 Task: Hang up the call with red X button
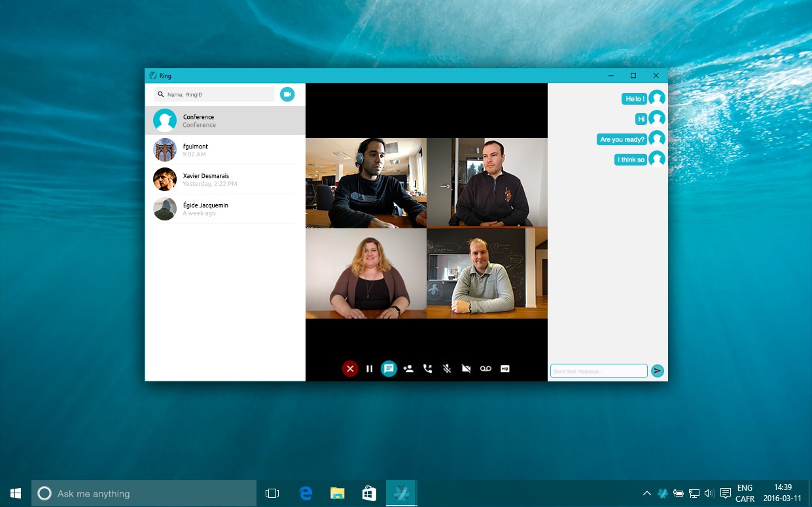tap(350, 369)
